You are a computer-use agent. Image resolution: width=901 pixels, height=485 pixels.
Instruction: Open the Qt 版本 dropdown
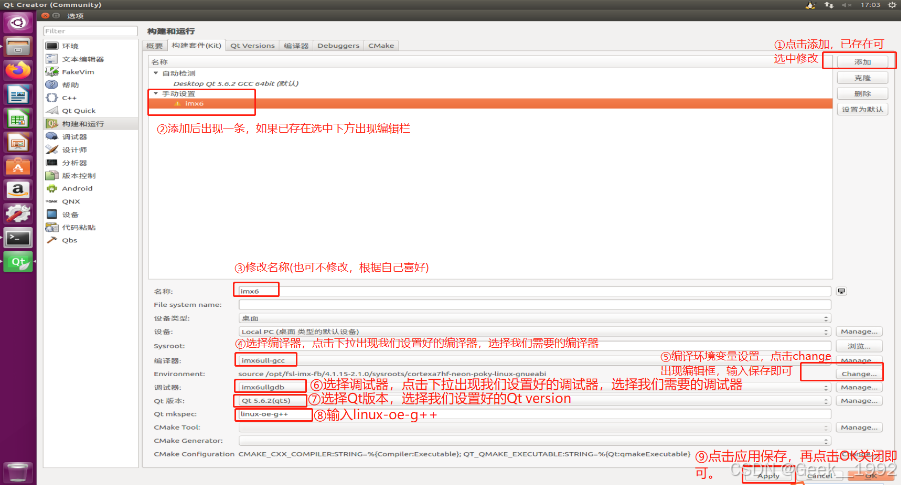pyautogui.click(x=534, y=401)
